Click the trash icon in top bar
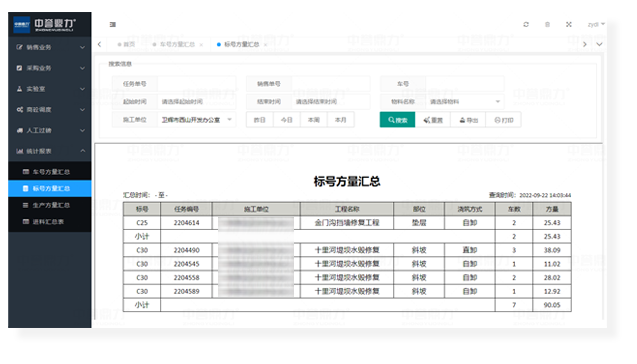The width and height of the screenshot is (637, 364). coord(547,24)
